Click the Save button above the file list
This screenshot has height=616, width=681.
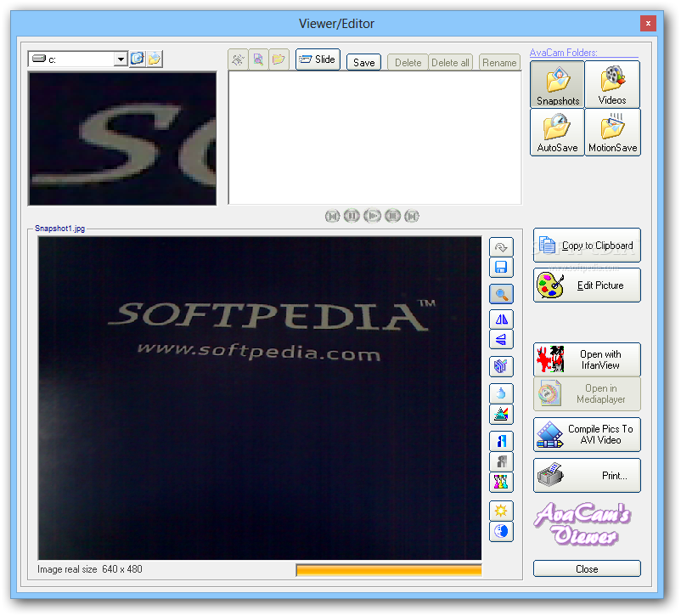363,63
